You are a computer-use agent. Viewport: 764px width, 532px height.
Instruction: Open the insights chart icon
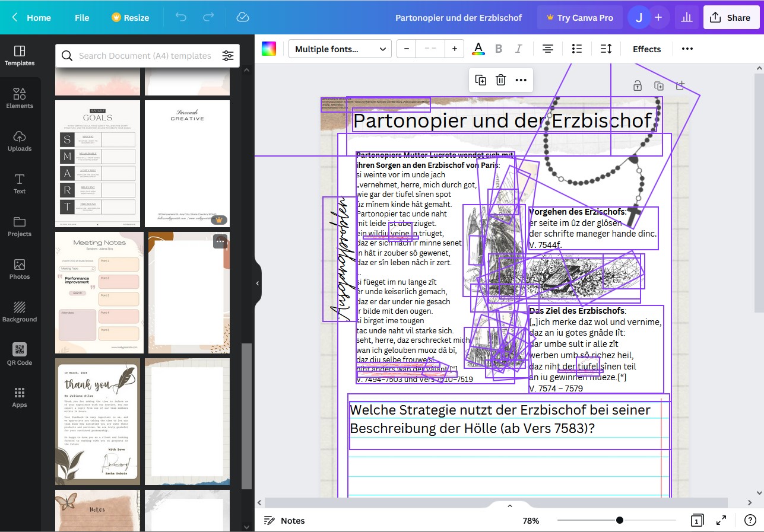687,17
